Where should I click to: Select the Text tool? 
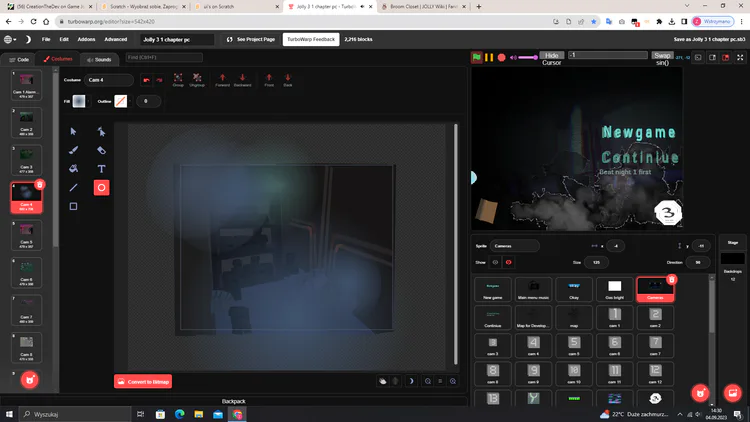[x=101, y=169]
